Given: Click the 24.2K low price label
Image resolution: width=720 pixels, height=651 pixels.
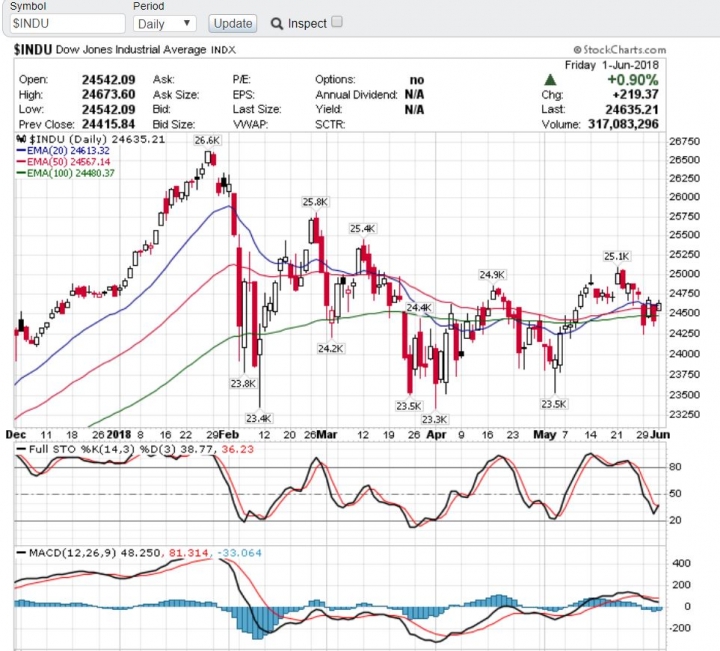Looking at the screenshot, I should (331, 348).
